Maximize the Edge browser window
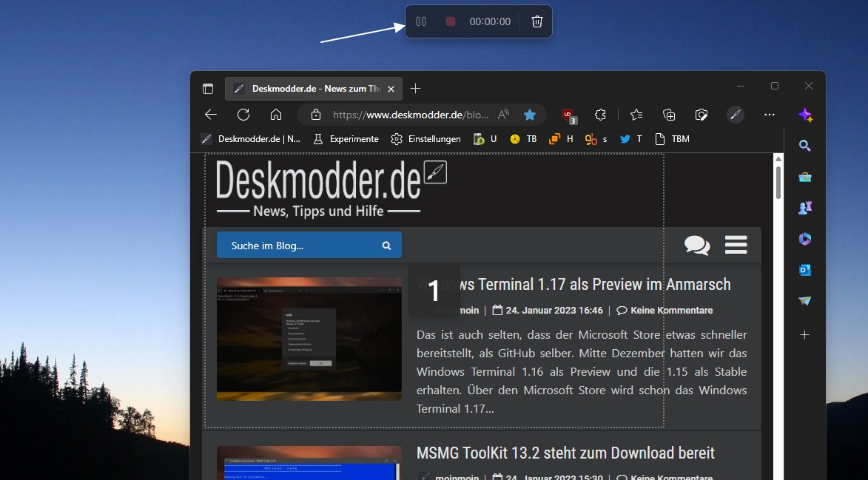Viewport: 868px width, 480px height. (x=775, y=87)
